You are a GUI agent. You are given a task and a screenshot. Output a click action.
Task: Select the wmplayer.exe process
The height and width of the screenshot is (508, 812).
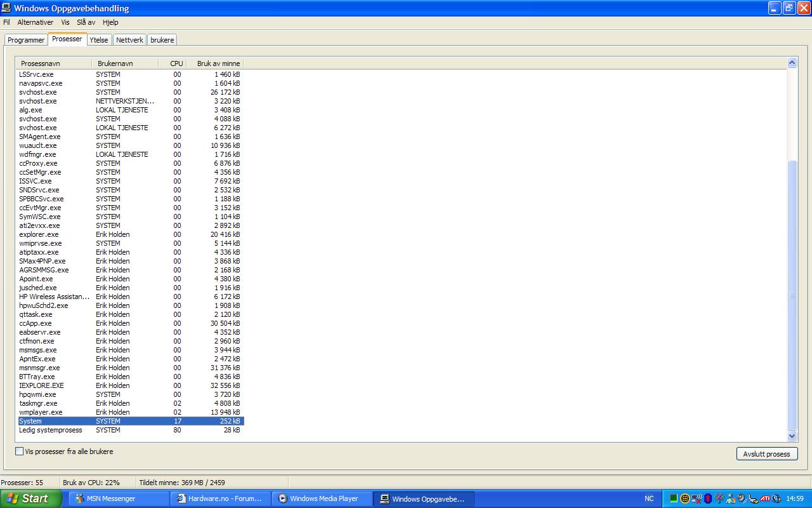click(x=131, y=412)
